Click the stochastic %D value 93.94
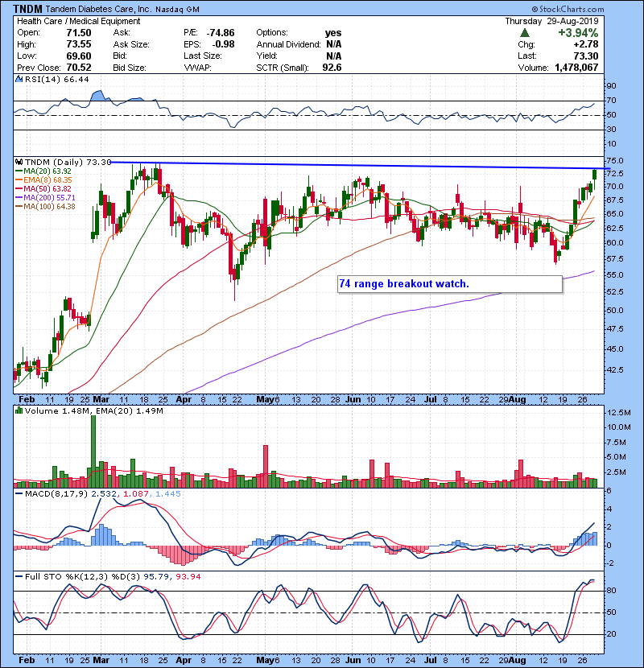Image resolution: width=644 pixels, height=668 pixels. [188, 576]
